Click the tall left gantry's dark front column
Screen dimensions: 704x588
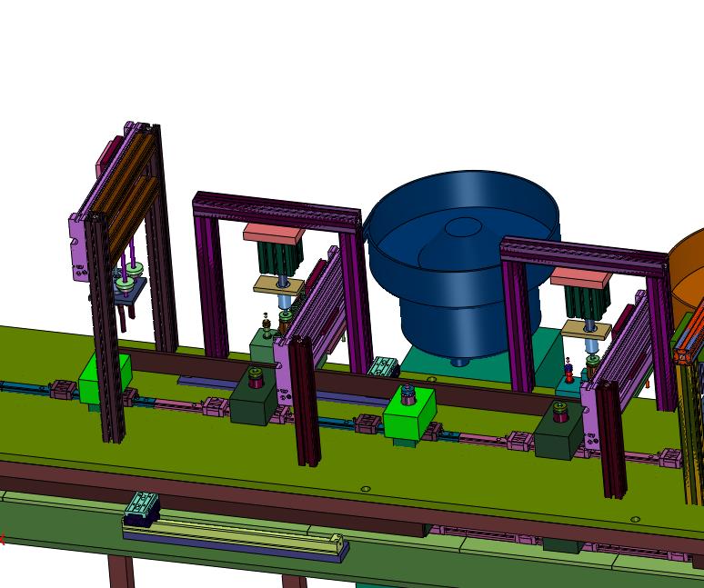tap(105, 327)
